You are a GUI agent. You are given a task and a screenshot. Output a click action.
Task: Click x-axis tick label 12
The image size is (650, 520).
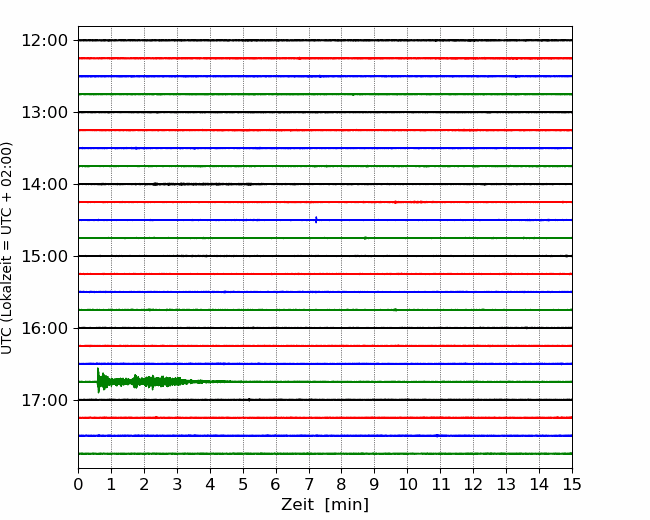pyautogui.click(x=473, y=484)
